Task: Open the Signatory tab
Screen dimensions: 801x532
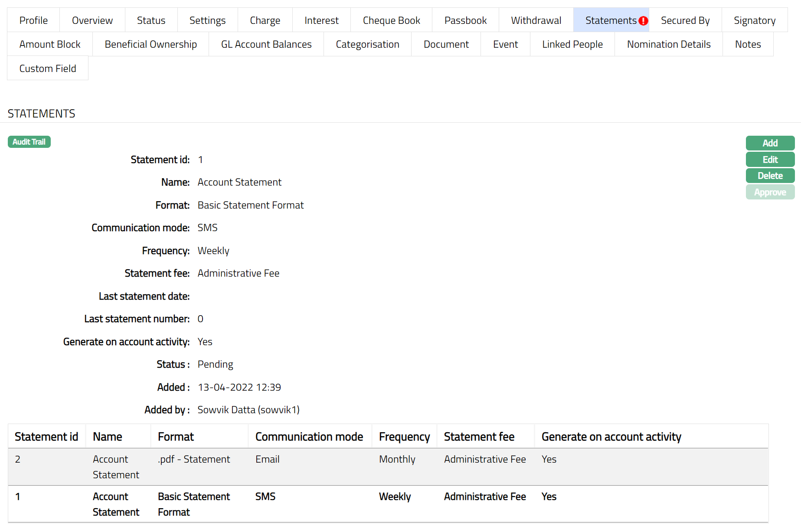Action: point(754,20)
